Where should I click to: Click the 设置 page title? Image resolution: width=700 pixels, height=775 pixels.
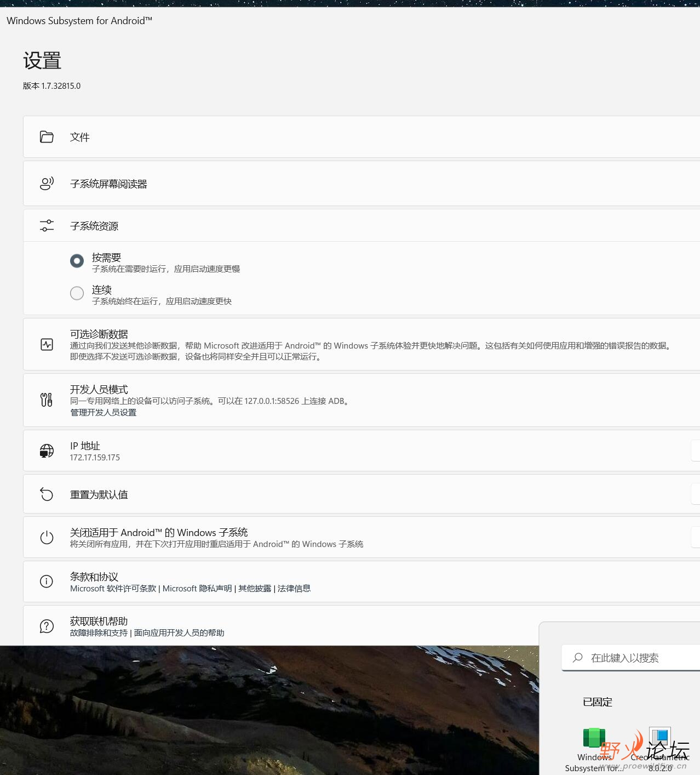point(42,60)
